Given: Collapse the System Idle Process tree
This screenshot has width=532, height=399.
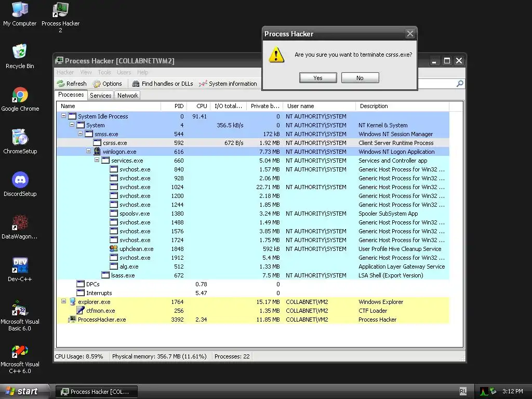Looking at the screenshot, I should pos(63,116).
